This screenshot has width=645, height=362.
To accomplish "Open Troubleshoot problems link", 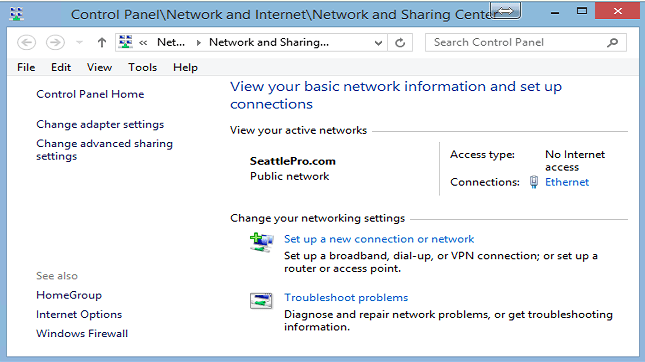I will (x=346, y=297).
